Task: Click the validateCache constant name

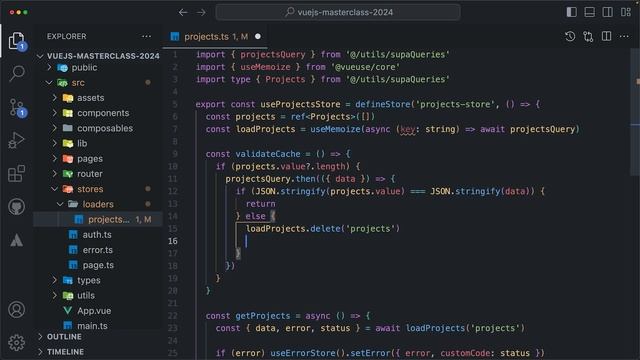Action: [x=267, y=154]
